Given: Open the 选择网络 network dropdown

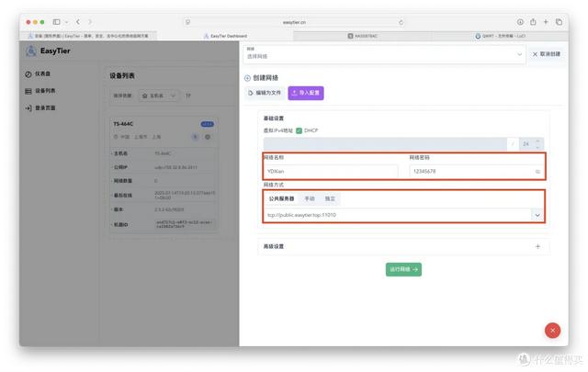Looking at the screenshot, I should pos(384,54).
